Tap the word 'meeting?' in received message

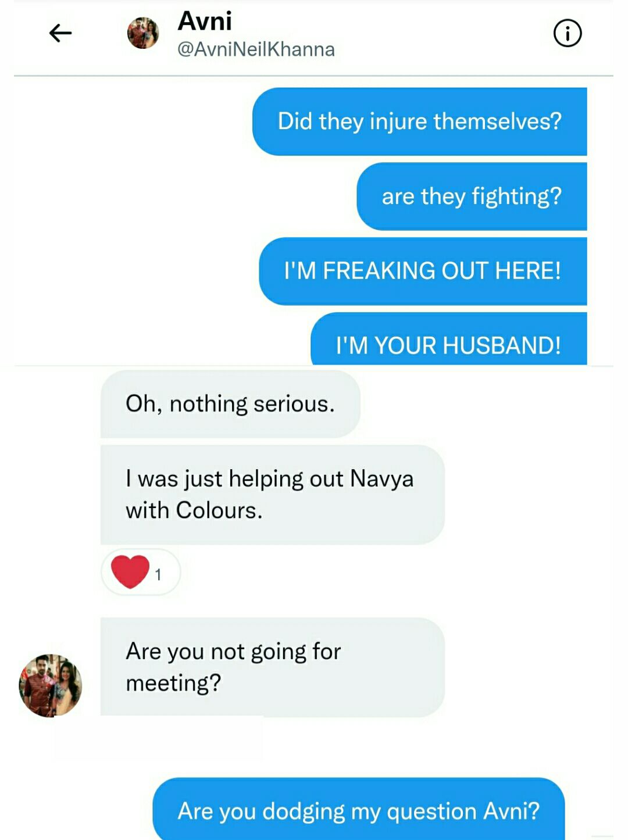tap(173, 683)
